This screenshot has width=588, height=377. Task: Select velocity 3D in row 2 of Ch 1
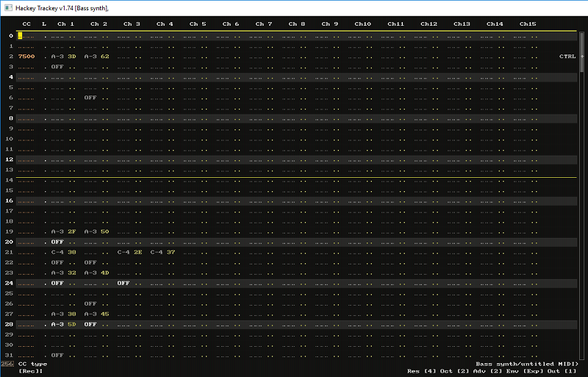tap(71, 57)
